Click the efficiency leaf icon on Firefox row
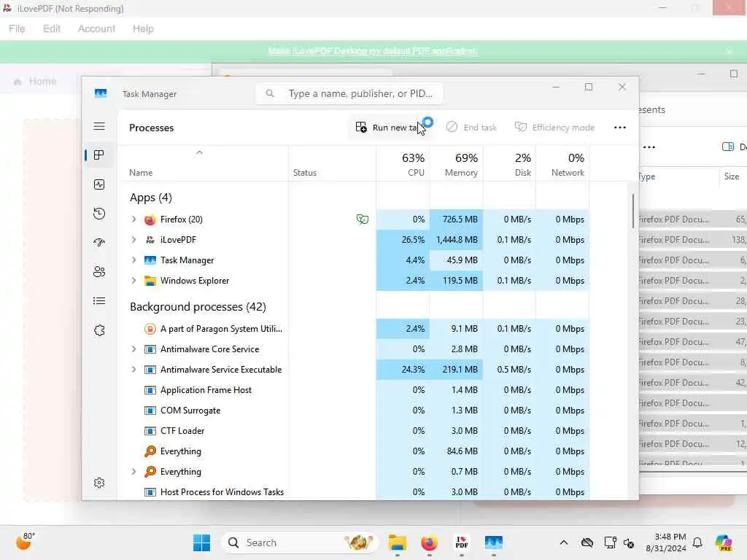Screen dimensions: 747x560 tap(363, 219)
